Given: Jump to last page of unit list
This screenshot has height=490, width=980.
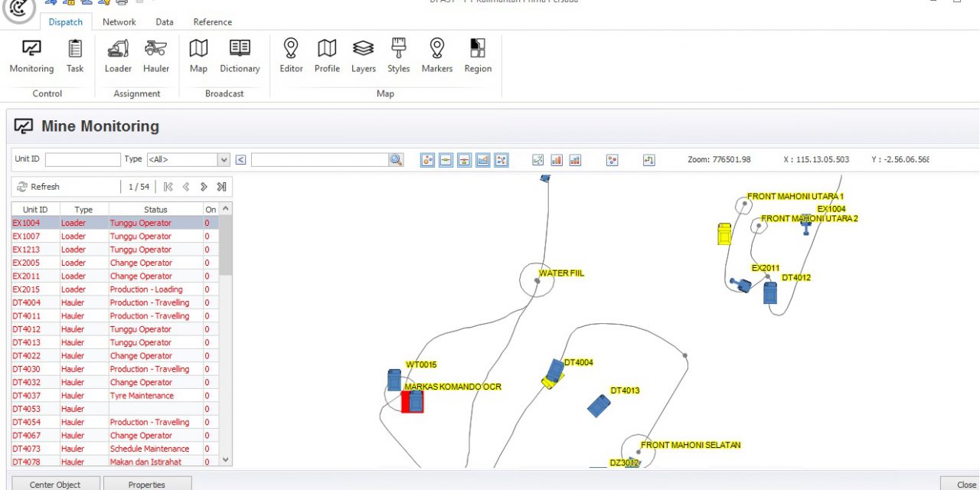Looking at the screenshot, I should 221,187.
